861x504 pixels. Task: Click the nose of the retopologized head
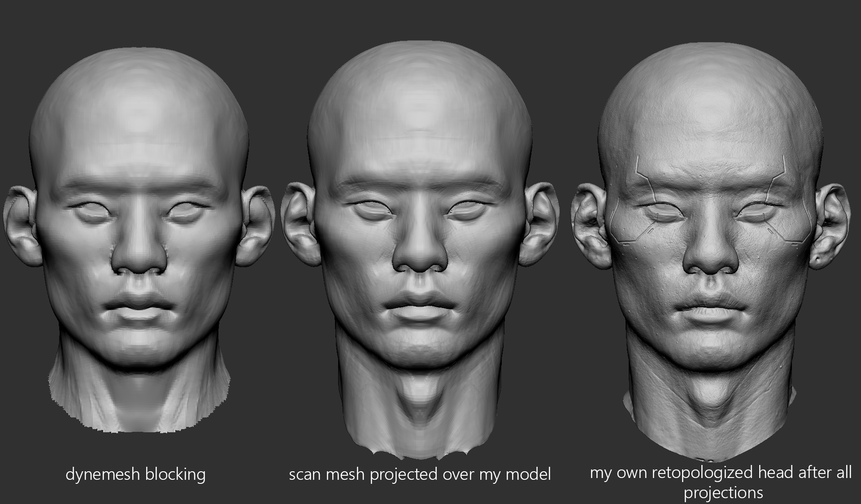tap(711, 256)
